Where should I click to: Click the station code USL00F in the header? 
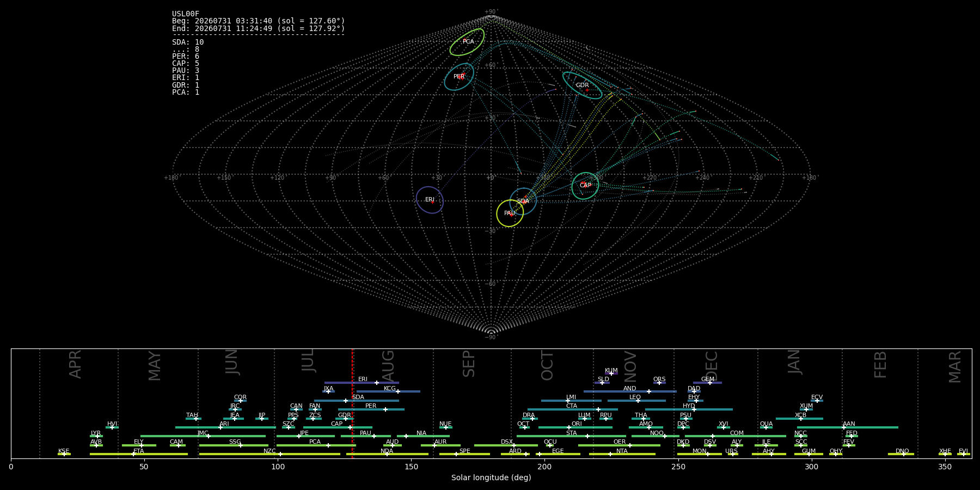[186, 14]
